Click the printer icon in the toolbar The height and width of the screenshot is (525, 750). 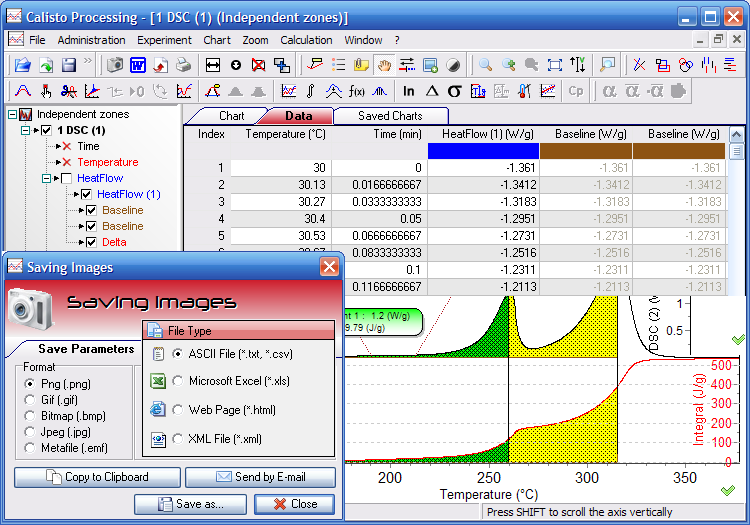183,65
